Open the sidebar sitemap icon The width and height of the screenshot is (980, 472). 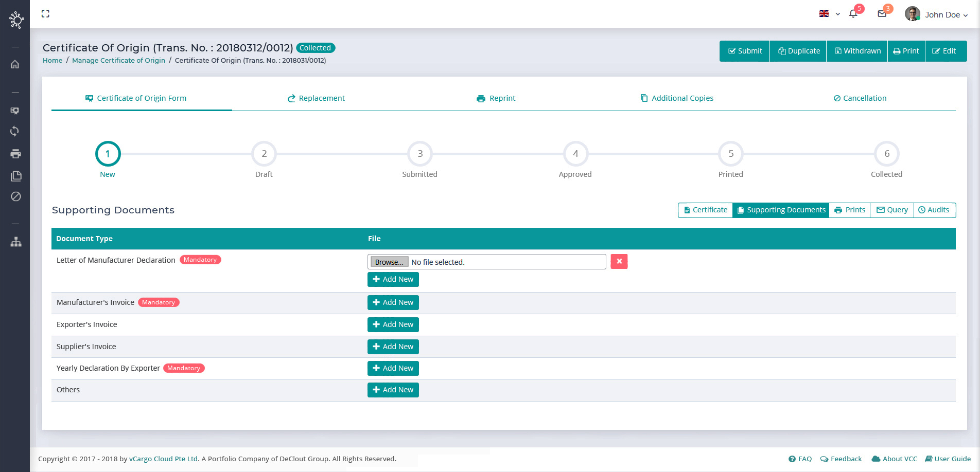coord(15,242)
